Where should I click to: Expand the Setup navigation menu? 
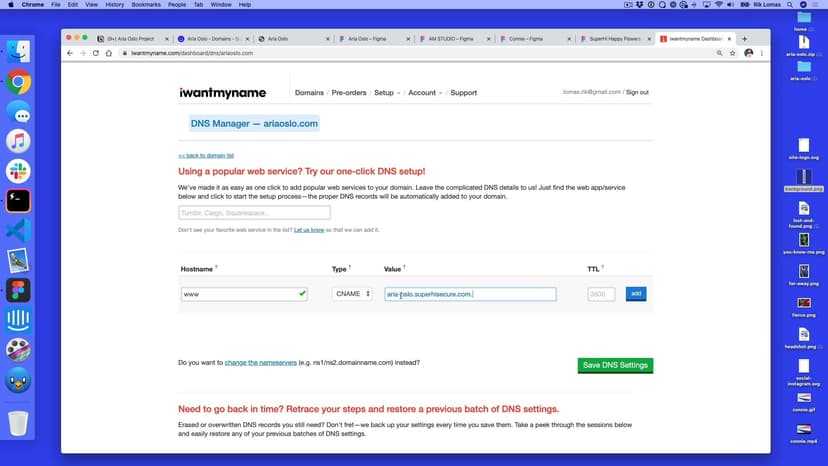386,93
